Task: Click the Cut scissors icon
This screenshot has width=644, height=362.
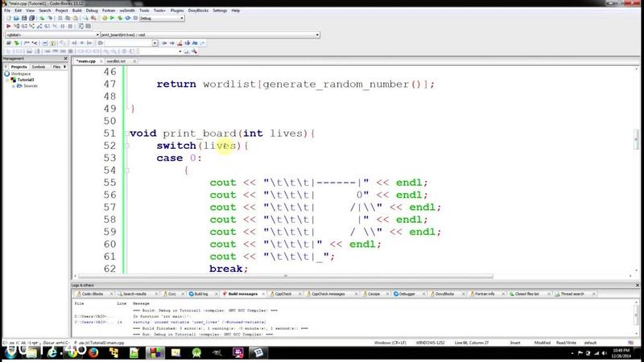Action: coord(60,18)
